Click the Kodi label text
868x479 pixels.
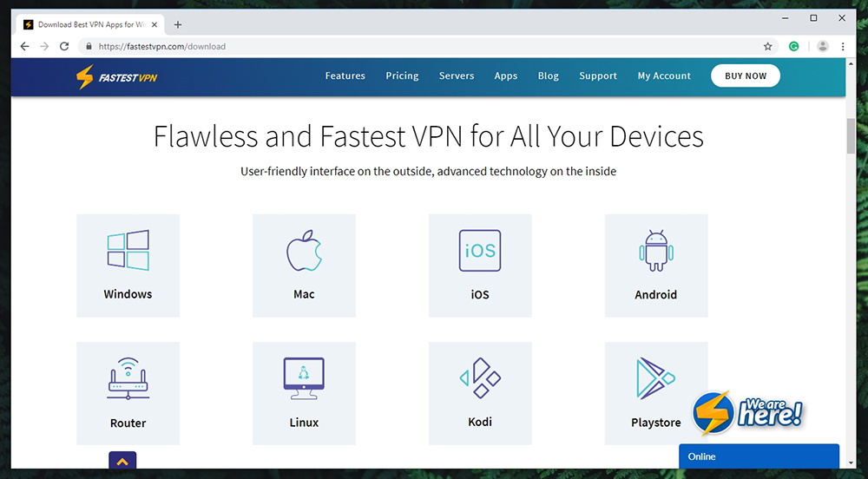click(x=480, y=422)
